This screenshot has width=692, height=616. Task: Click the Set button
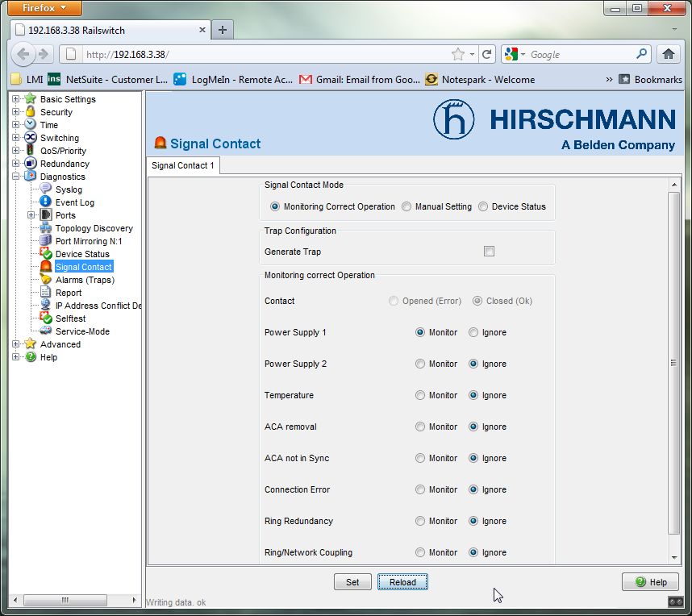pos(352,581)
